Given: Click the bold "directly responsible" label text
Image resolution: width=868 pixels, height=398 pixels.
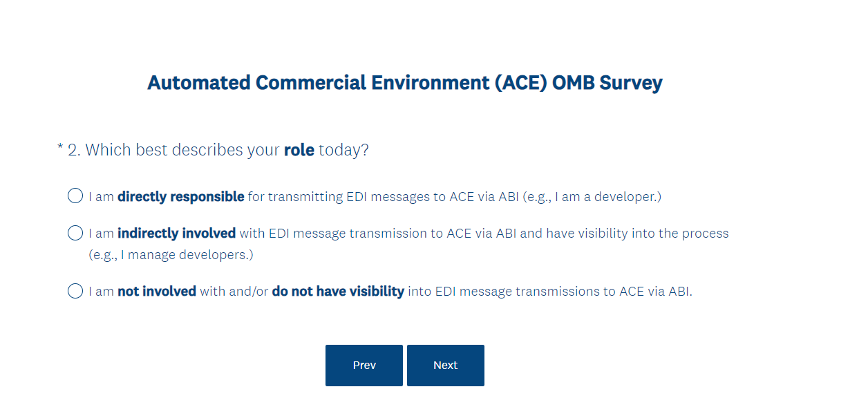Looking at the screenshot, I should click(x=180, y=197).
